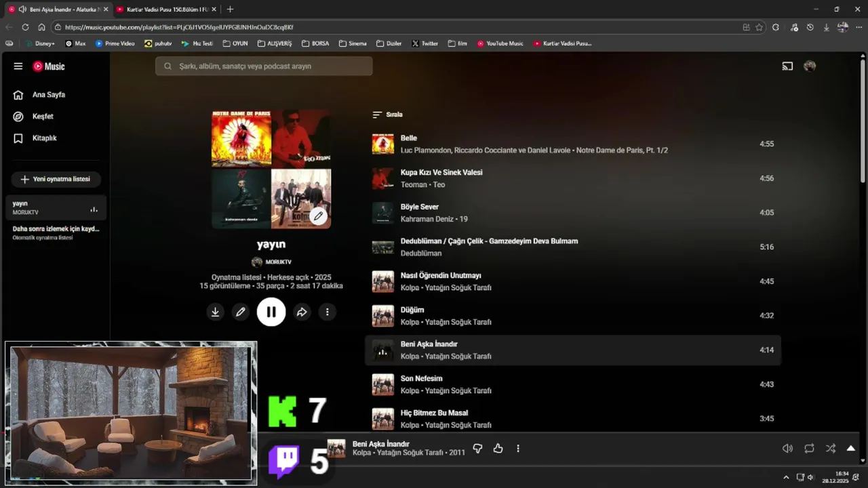Expand the now-playing view arrow

pyautogui.click(x=851, y=449)
